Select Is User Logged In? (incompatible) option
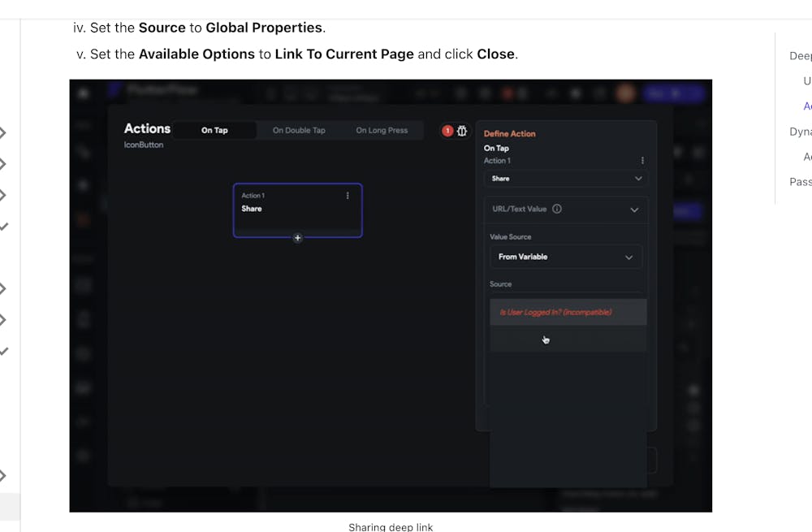 tap(568, 313)
